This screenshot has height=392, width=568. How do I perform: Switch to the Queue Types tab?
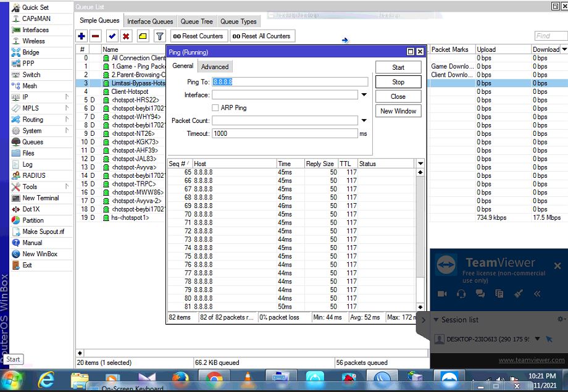238,22
